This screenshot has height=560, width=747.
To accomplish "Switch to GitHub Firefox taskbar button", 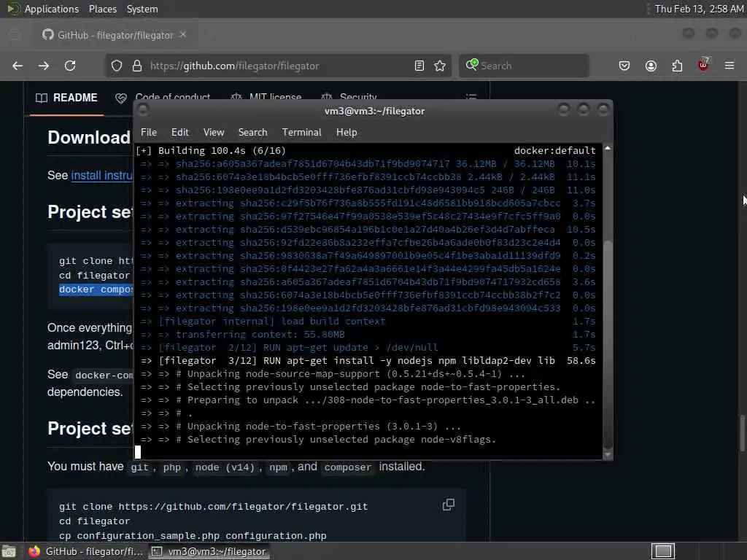I will coord(86,551).
